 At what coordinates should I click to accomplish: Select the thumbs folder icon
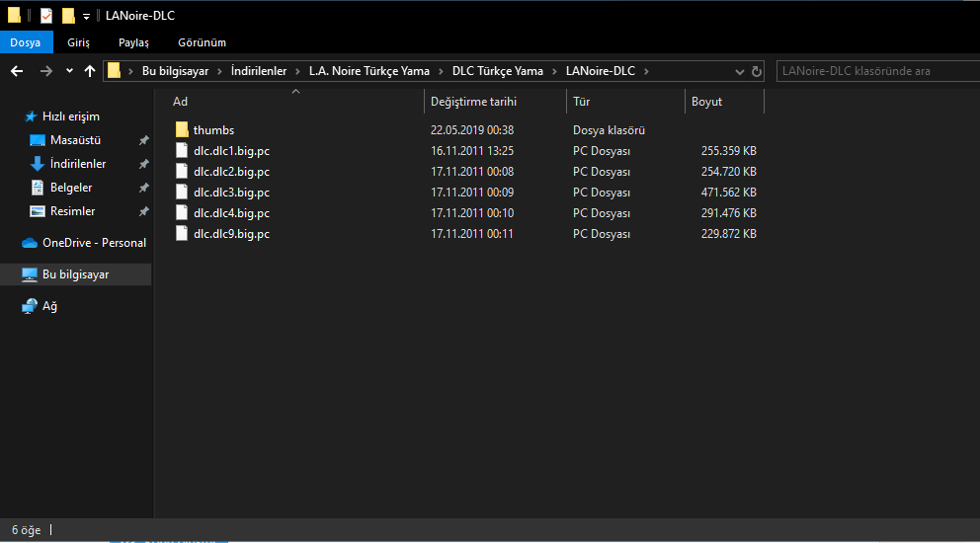tap(182, 130)
